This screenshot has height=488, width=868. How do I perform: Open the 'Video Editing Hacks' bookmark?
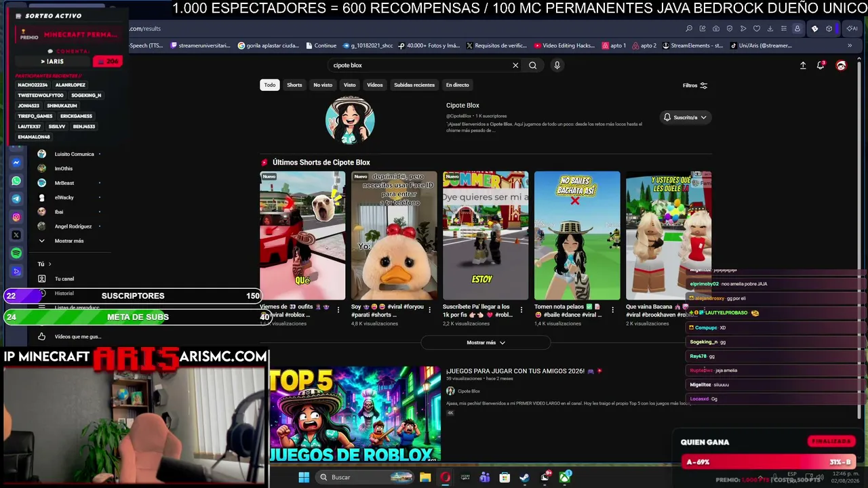point(564,45)
